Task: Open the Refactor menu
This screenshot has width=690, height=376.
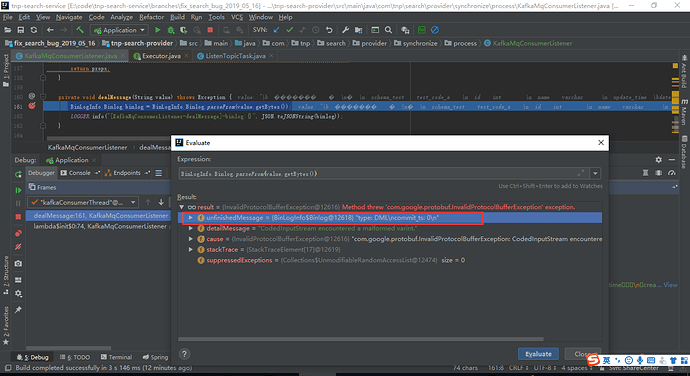Action: [151, 17]
